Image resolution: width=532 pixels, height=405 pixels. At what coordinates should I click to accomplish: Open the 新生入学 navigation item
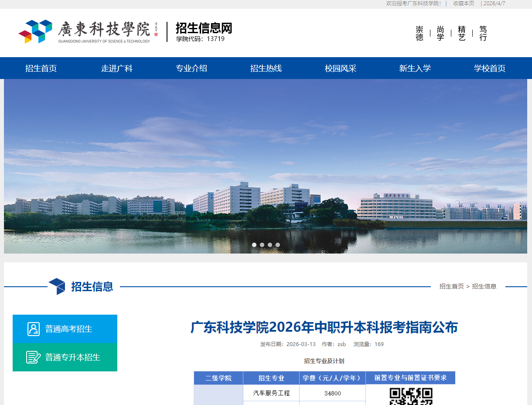pyautogui.click(x=415, y=68)
